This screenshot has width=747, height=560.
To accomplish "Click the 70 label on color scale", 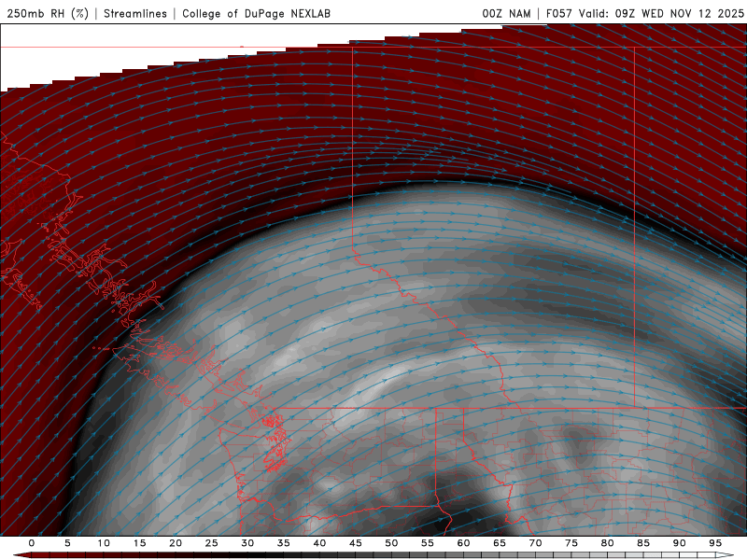I will click(x=535, y=543).
